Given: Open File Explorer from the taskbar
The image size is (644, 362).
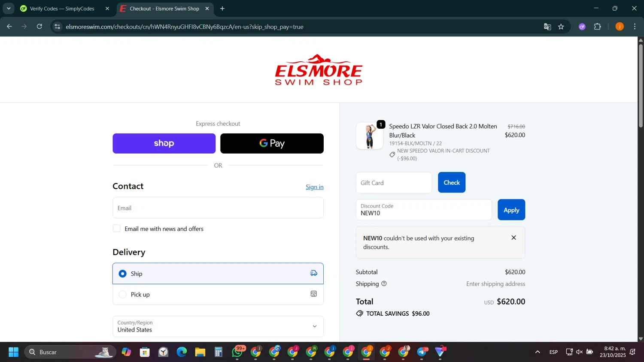Looking at the screenshot, I should coord(200,352).
